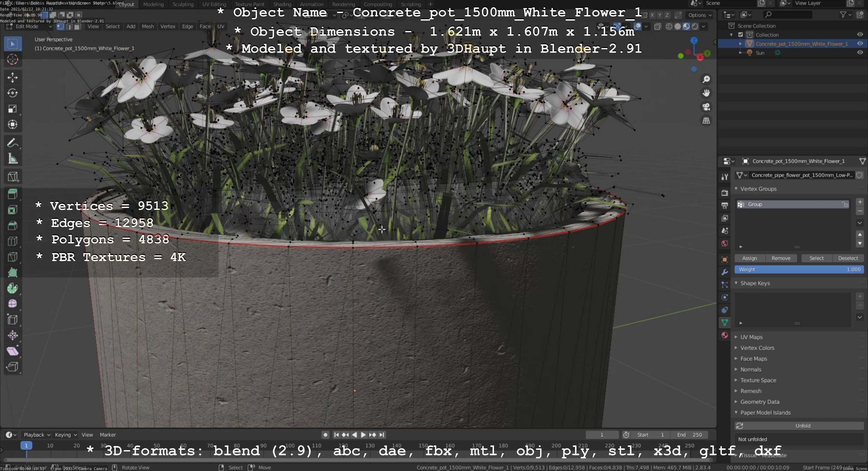This screenshot has width=868, height=471.
Task: Enable vertex select mode
Action: tap(61, 27)
